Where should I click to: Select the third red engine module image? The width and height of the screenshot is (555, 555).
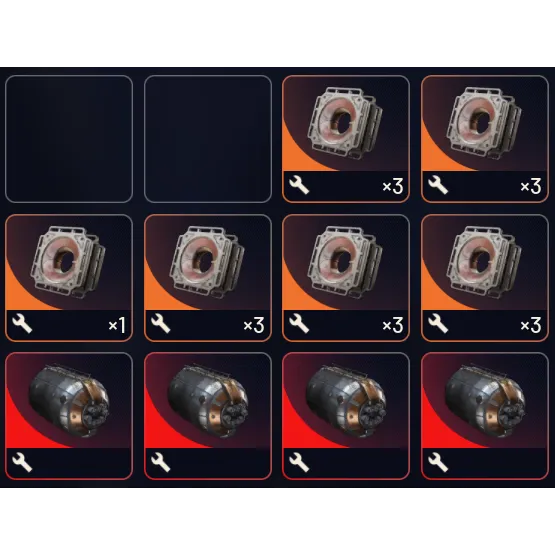(346, 402)
